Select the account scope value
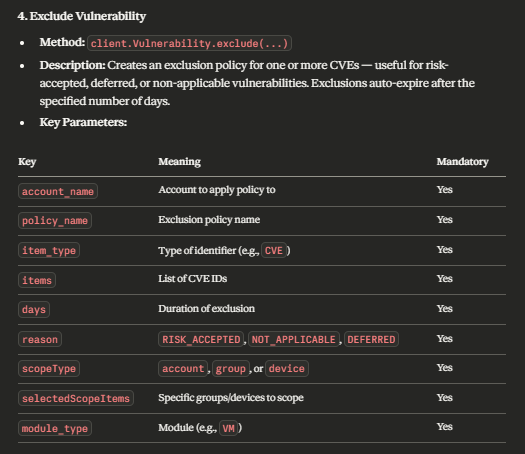 pos(183,369)
